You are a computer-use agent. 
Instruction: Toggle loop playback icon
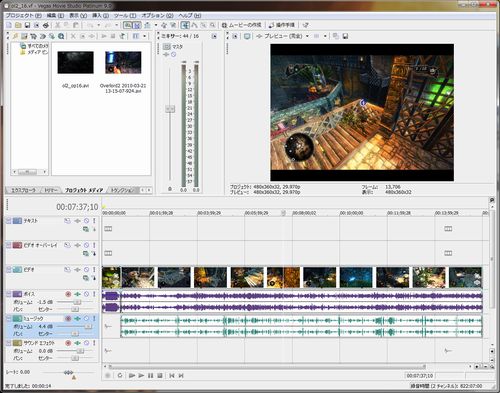[120, 376]
